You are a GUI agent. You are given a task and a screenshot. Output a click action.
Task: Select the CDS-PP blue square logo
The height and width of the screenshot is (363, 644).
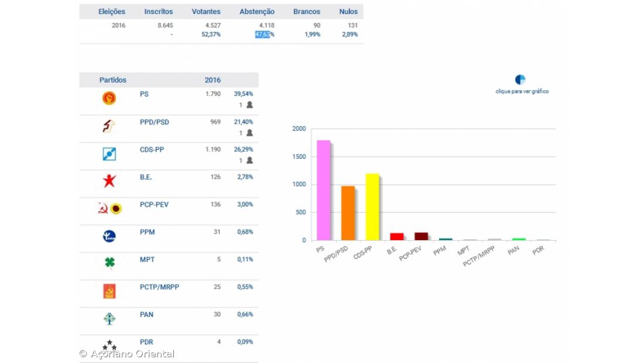click(109, 154)
